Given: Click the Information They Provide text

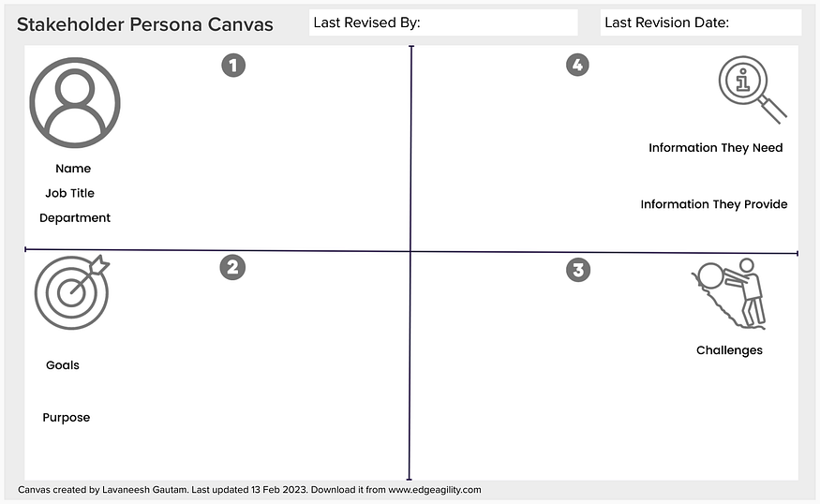Looking at the screenshot, I should click(x=713, y=204).
